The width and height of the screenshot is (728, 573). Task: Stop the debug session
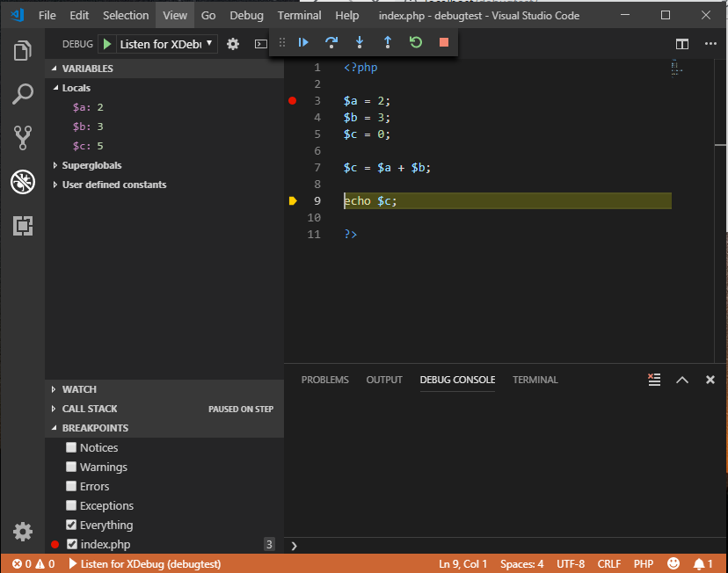point(444,43)
